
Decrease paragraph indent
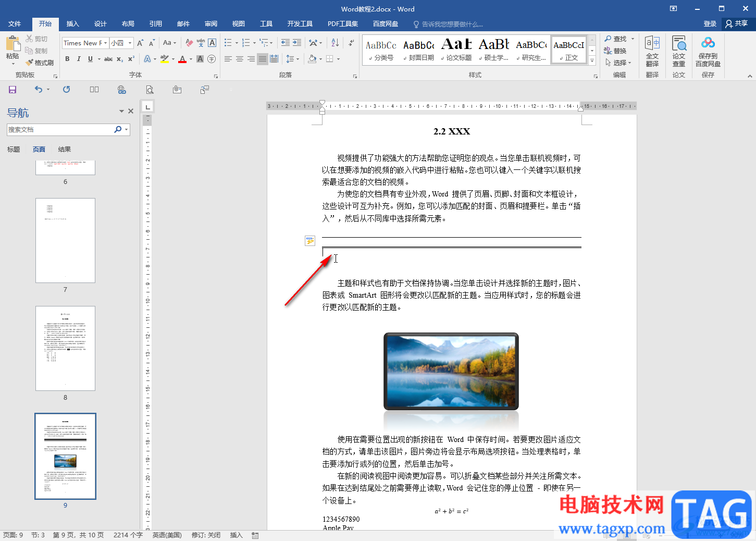(285, 43)
